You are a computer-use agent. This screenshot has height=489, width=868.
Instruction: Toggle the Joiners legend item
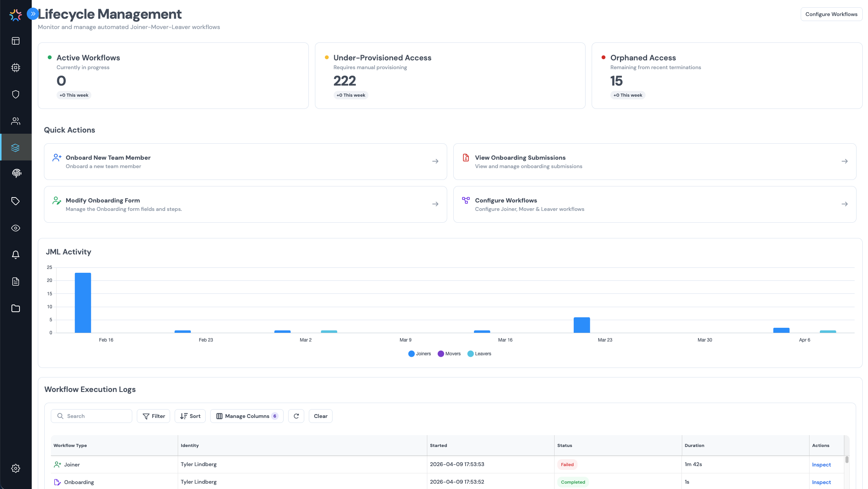(420, 354)
